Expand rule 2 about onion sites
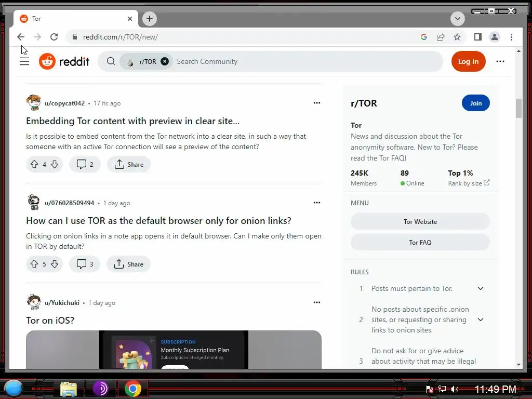This screenshot has width=532, height=399. (481, 320)
